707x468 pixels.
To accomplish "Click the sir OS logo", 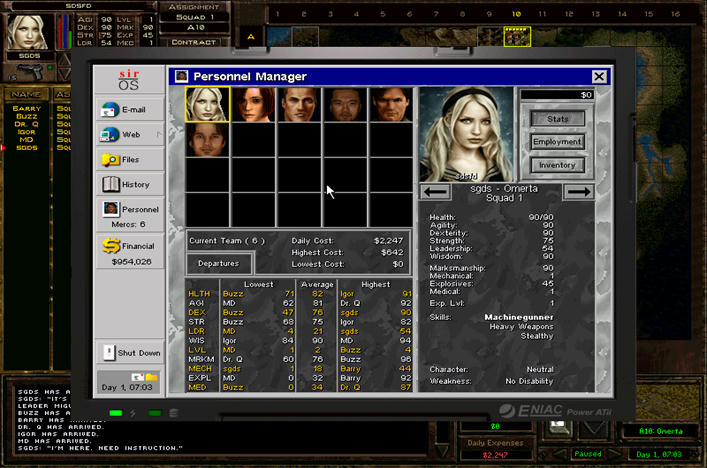I will (129, 80).
